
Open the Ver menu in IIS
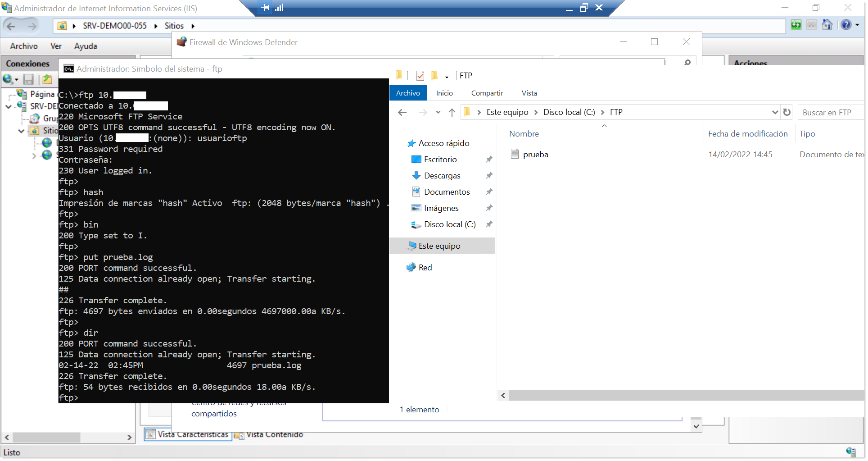56,46
